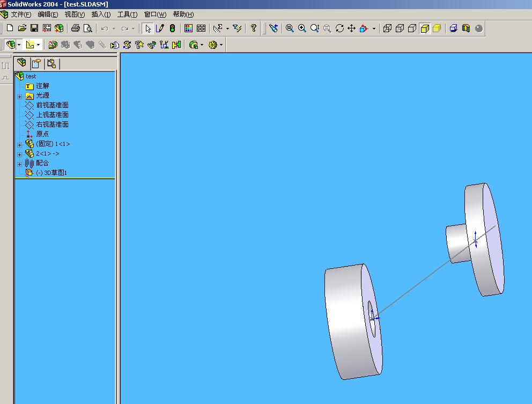Print the document with the printer icon

tap(75, 28)
